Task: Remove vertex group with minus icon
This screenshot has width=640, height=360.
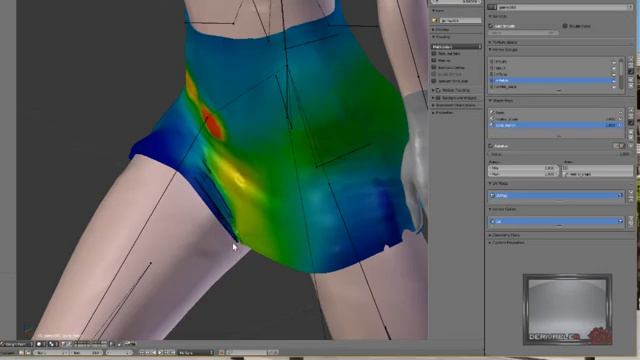Action: [x=631, y=66]
